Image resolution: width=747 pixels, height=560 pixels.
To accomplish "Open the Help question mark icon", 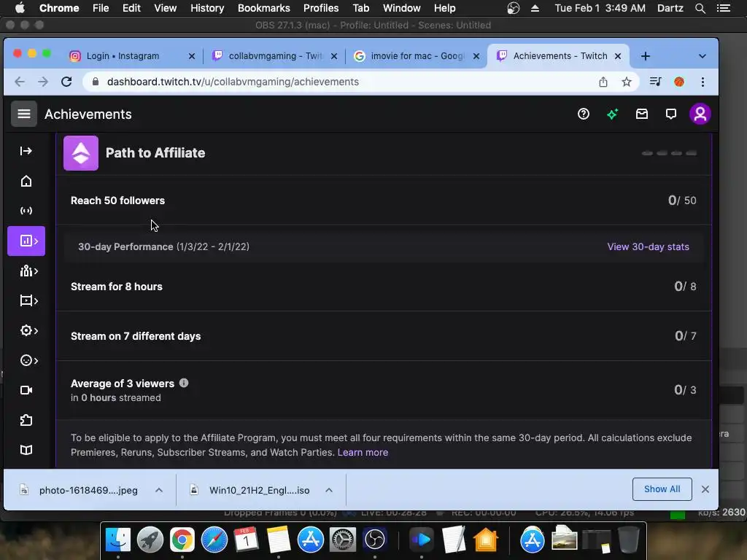I will click(x=583, y=114).
